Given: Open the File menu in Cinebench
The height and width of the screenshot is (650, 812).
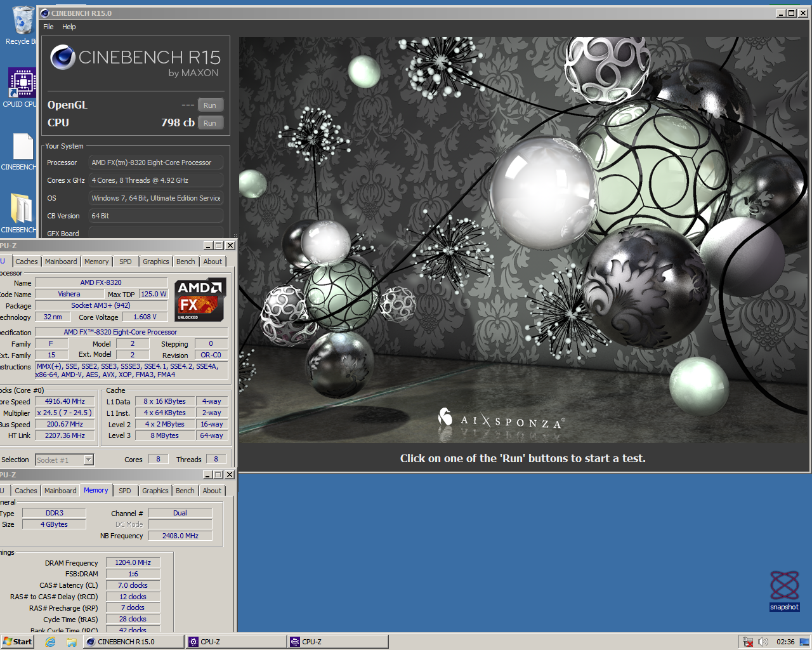Looking at the screenshot, I should (x=48, y=27).
